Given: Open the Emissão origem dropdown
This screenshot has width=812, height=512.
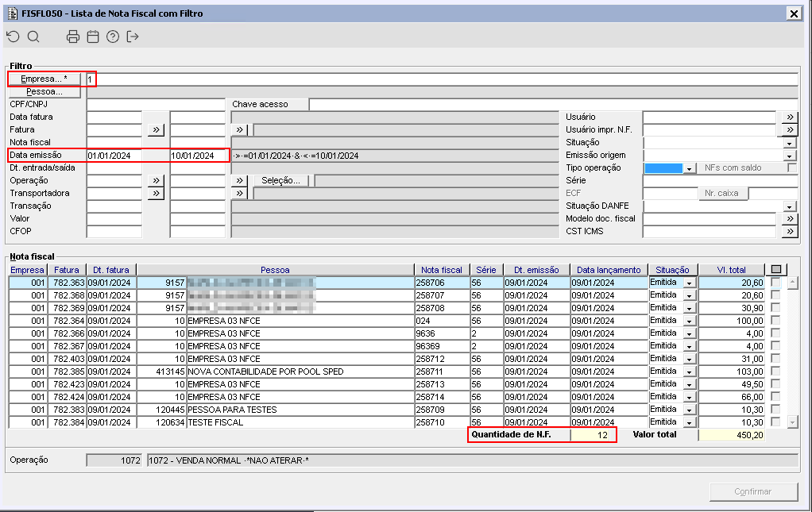Looking at the screenshot, I should [789, 156].
